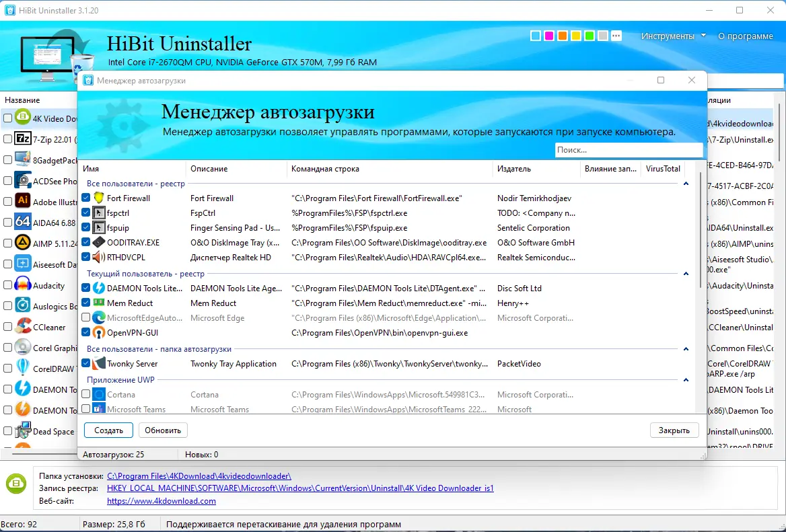Click the fspctrl entry icon
This screenshot has height=532, width=786.
(99, 213)
